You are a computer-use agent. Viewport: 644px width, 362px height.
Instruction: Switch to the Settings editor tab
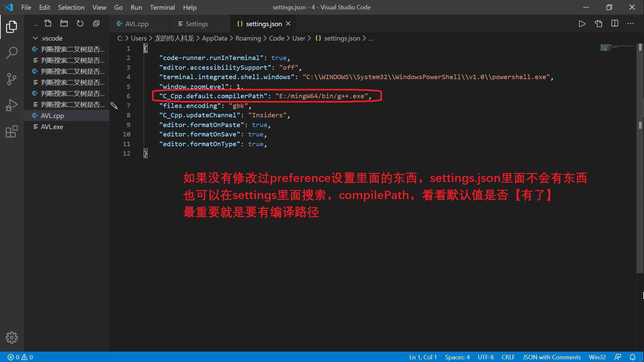(200, 24)
